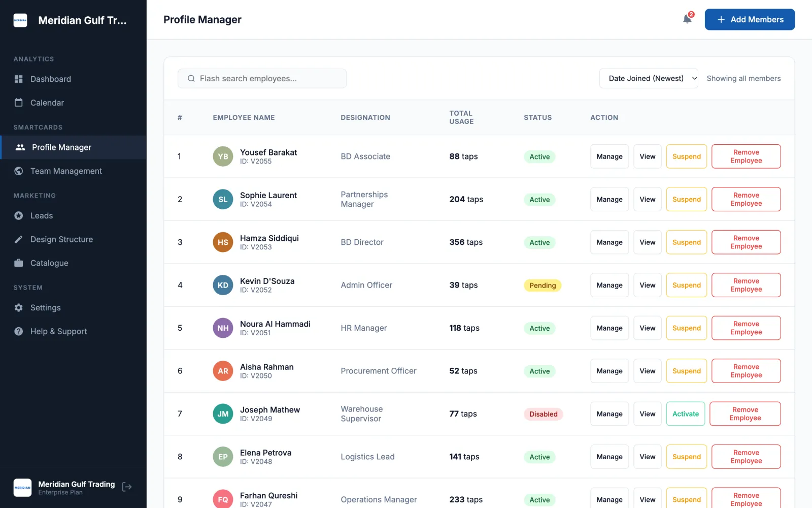Click Yousef Barakat's YB avatar

tap(223, 156)
